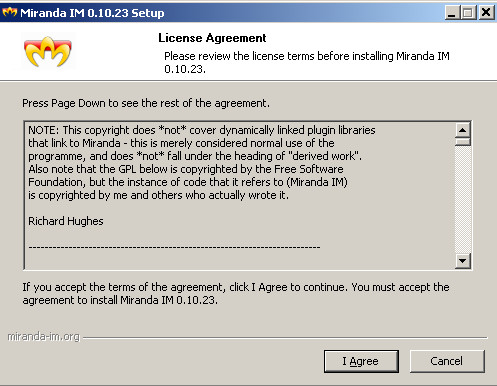Click the I Agree button
The image size is (497, 386).
361,361
